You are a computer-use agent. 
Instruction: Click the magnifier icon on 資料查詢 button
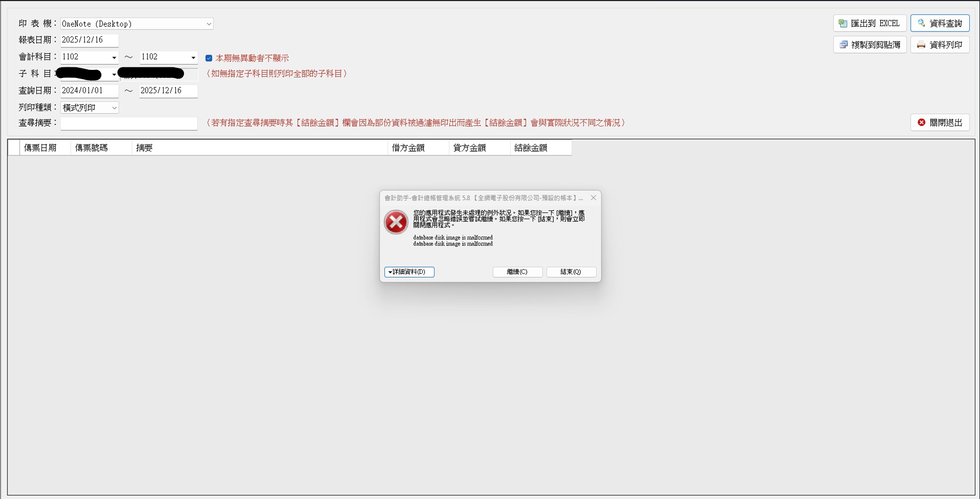tap(921, 23)
